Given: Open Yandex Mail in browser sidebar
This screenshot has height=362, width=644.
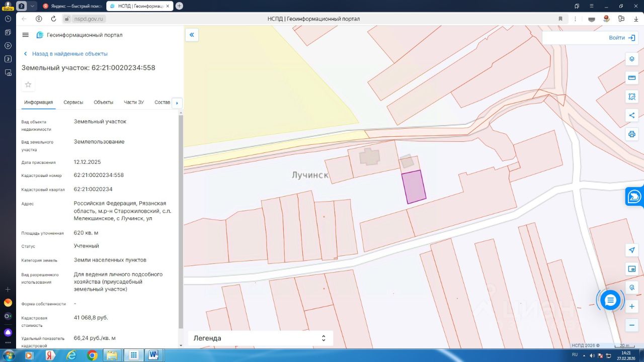Looking at the screenshot, I should click(8, 303).
